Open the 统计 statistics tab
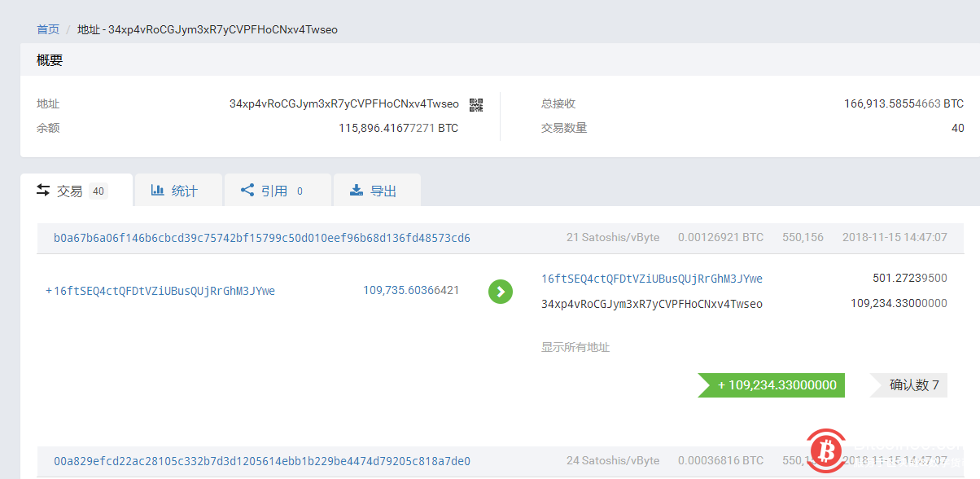This screenshot has height=479, width=980. (x=175, y=191)
